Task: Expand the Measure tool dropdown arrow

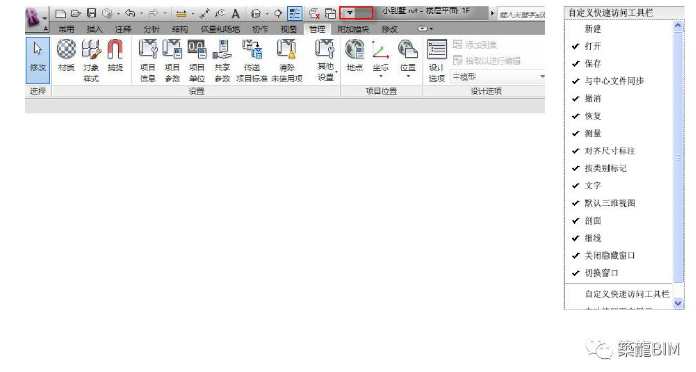Action: [x=193, y=14]
